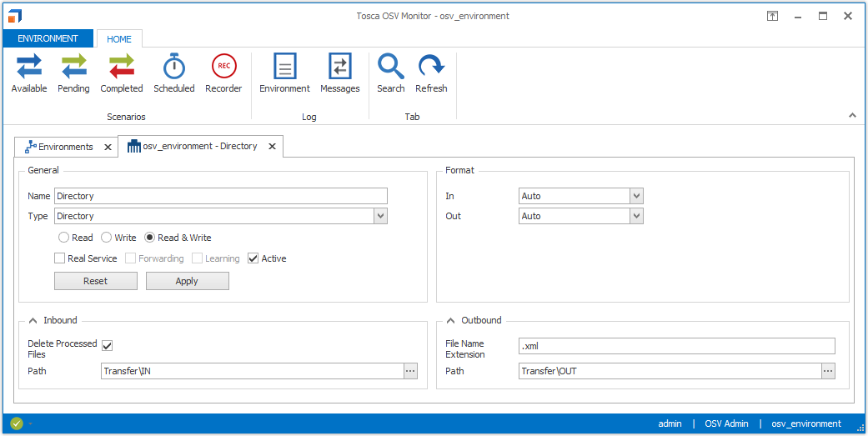Open Available scenarios from the ribbon
Screen dimensions: 868x436
[29, 73]
